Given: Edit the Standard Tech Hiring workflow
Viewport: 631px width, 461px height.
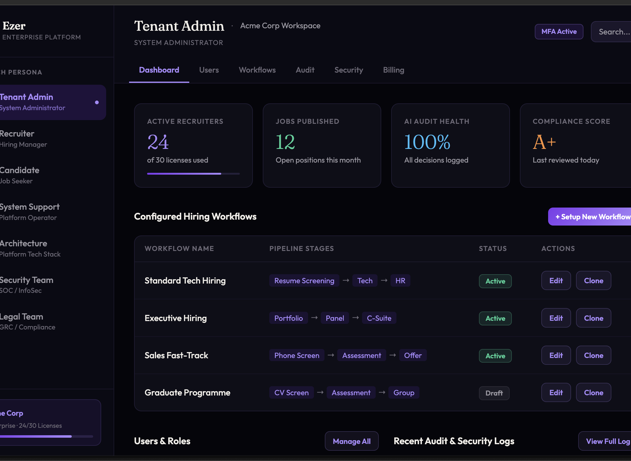Looking at the screenshot, I should click(556, 281).
